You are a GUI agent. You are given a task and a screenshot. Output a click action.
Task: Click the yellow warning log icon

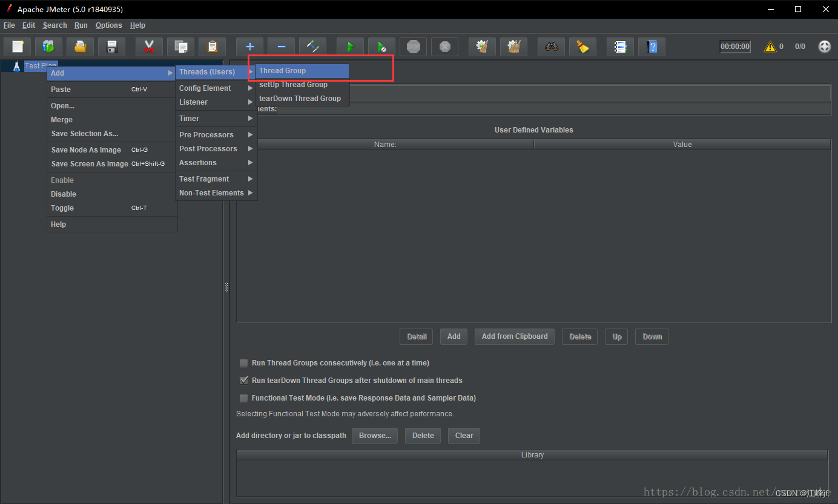point(770,47)
